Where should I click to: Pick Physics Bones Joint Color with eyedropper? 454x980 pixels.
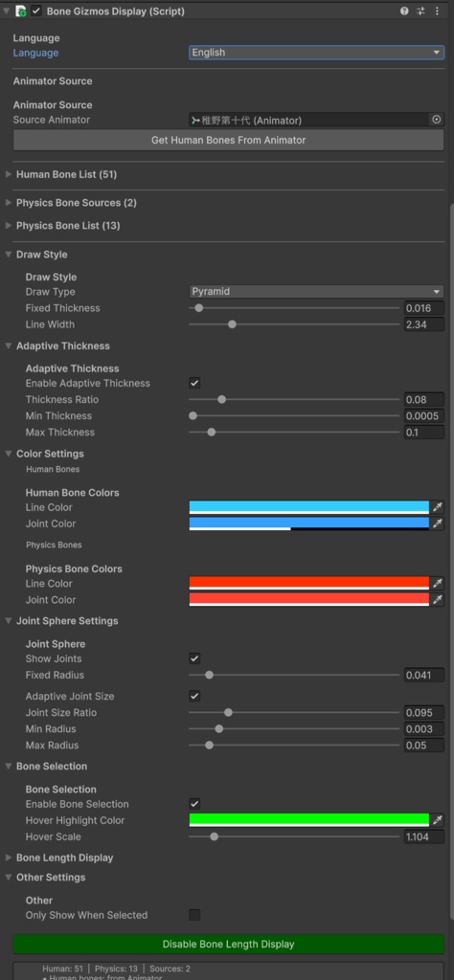[437, 599]
